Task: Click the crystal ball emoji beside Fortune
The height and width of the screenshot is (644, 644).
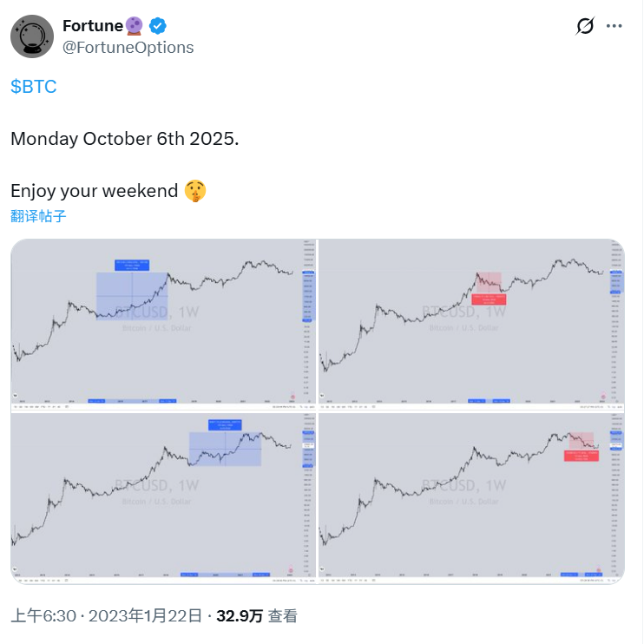Action: tap(136, 26)
